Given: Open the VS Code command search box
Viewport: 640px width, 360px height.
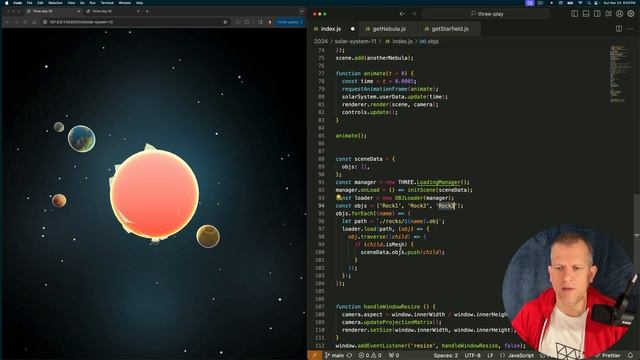Looking at the screenshot, I should [486, 14].
